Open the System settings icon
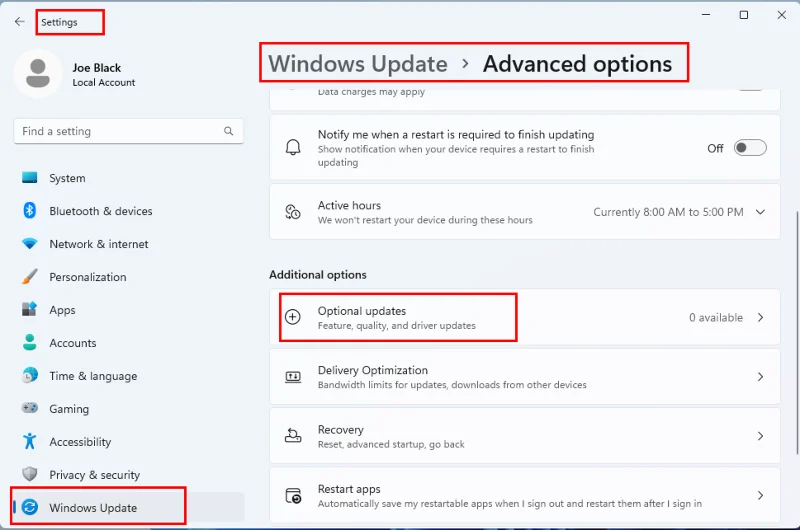Viewport: 800px width, 530px height. tap(30, 178)
